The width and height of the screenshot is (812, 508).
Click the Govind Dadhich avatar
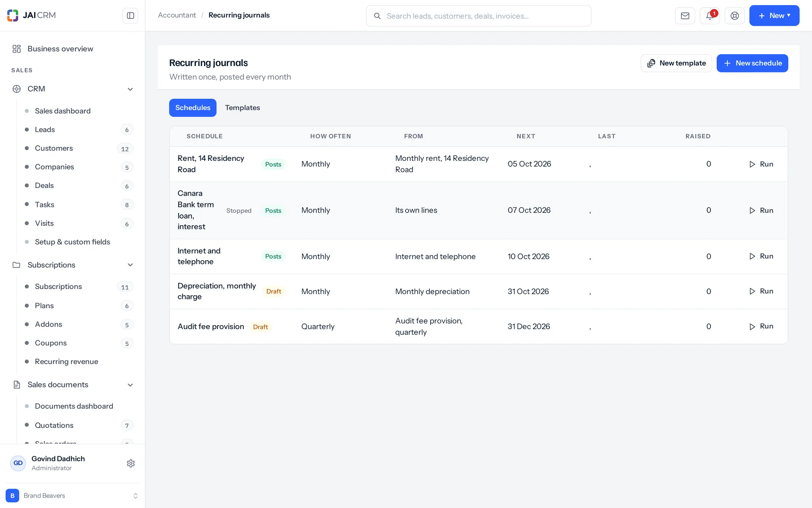18,463
